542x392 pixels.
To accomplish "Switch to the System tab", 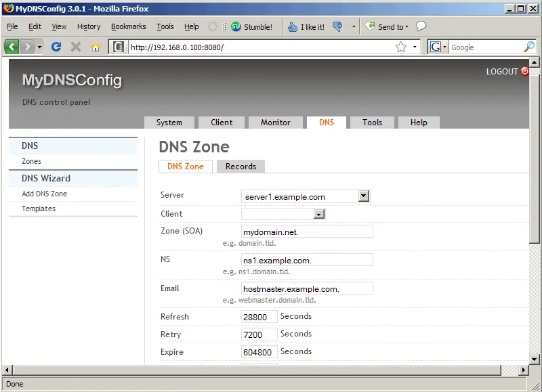I will pos(169,123).
